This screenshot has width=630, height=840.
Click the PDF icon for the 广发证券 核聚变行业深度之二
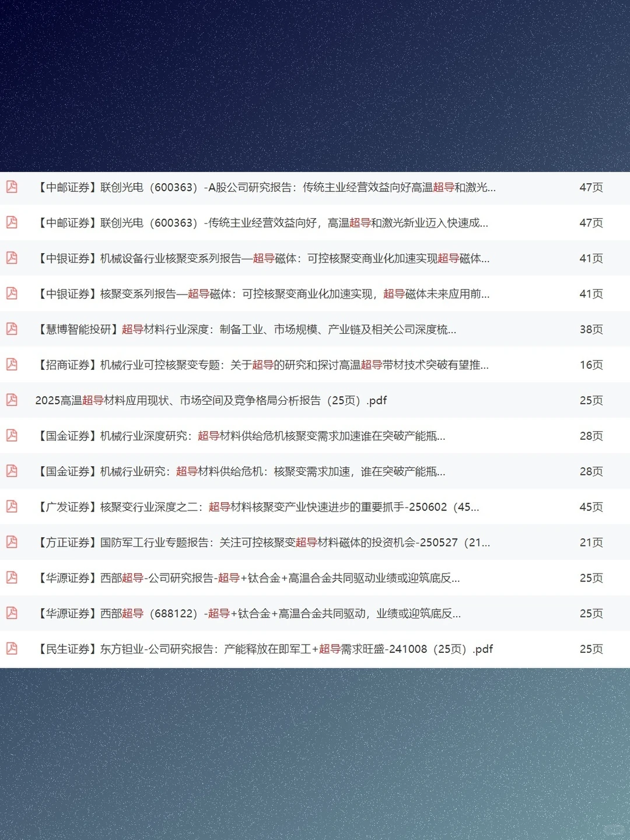coord(12,507)
